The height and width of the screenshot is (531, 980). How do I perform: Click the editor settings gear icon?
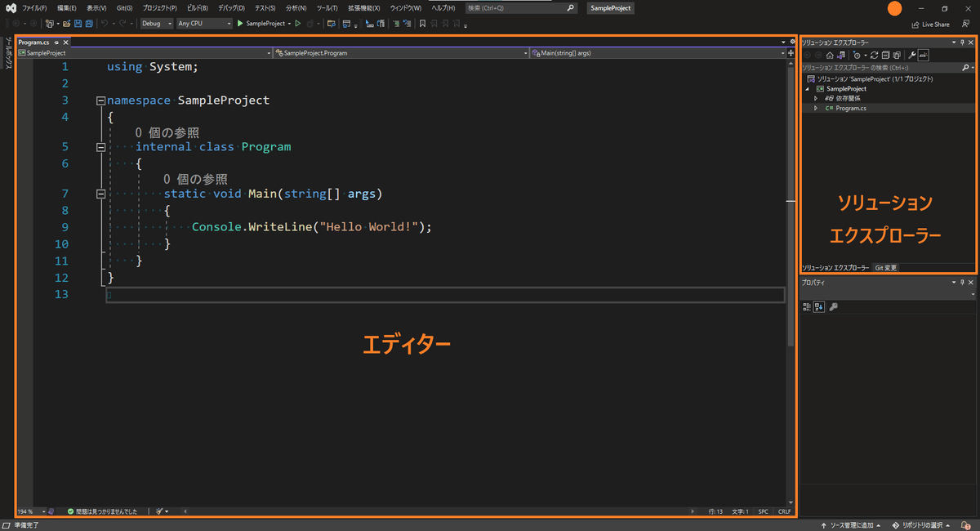click(x=792, y=42)
